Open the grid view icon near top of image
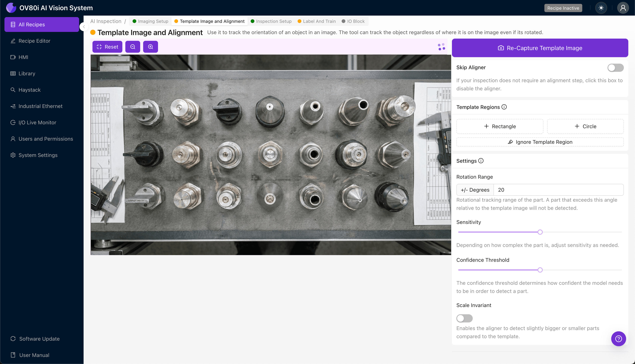 pyautogui.click(x=441, y=47)
